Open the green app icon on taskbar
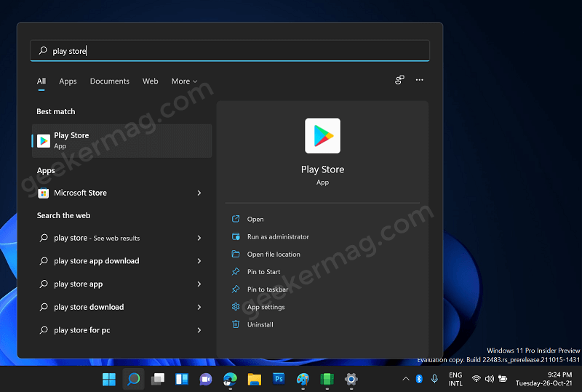Image resolution: width=582 pixels, height=392 pixels. point(327,379)
